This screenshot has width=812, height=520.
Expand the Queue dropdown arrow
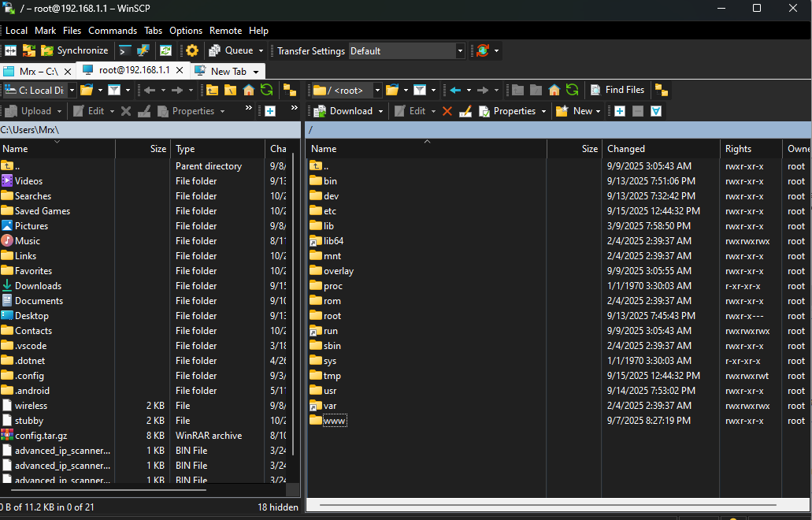click(x=261, y=50)
